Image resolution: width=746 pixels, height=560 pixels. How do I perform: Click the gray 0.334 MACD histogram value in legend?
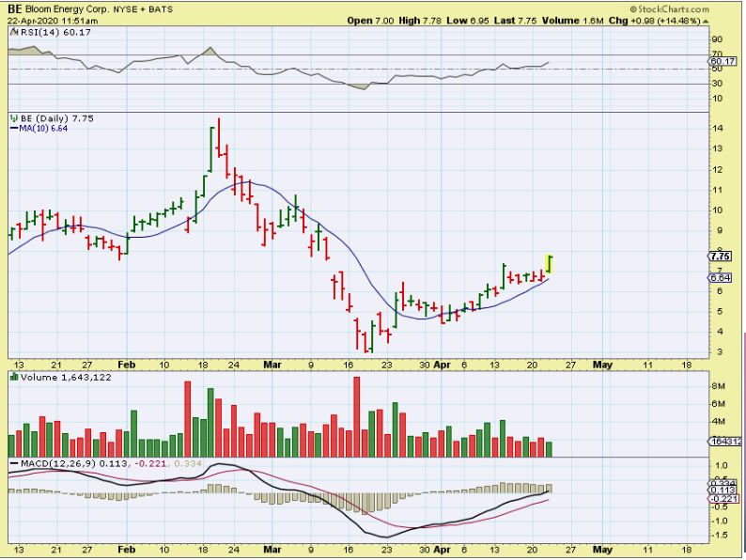point(188,463)
